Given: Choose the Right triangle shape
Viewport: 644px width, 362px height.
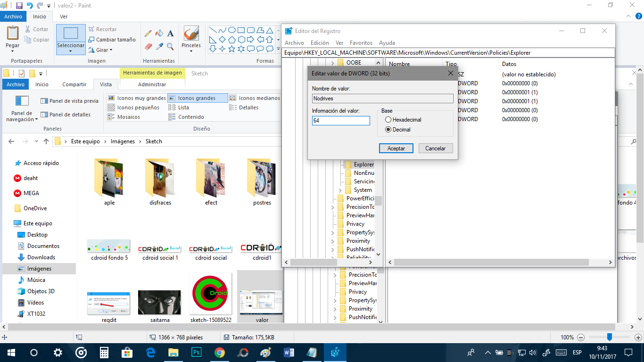Looking at the screenshot, I should 213,40.
